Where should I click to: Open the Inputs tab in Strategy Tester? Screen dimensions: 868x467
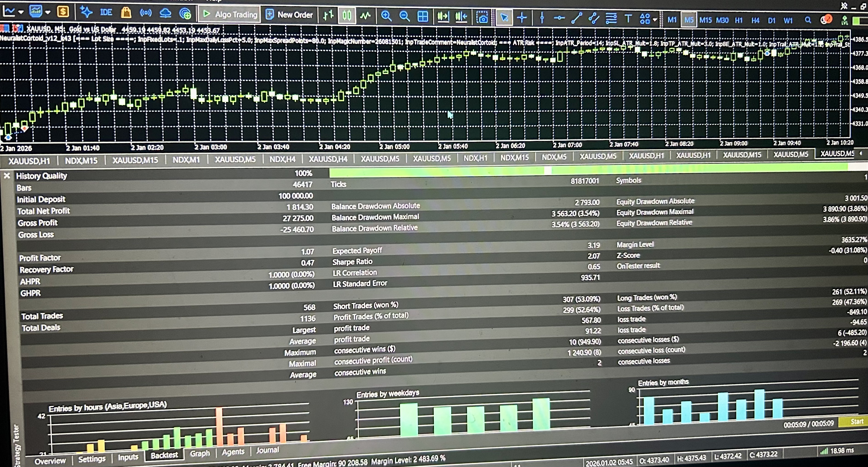coord(128,457)
